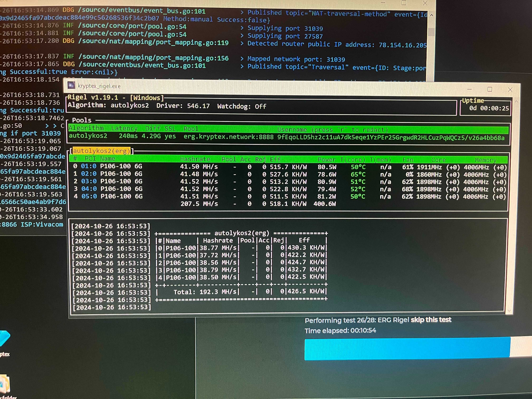Click the blue benchmark progress bar
This screenshot has width=532, height=399.
[x=407, y=348]
